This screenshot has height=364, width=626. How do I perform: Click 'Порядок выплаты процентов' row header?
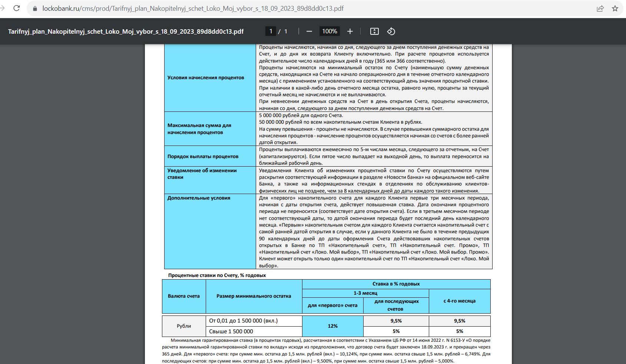click(210, 156)
